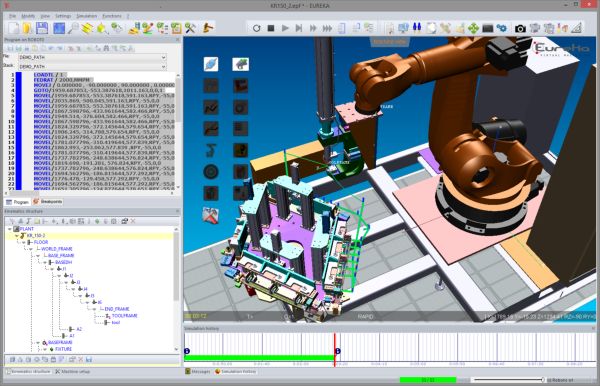Switch to the Messages tab
Image resolution: width=600 pixels, height=386 pixels.
click(198, 371)
